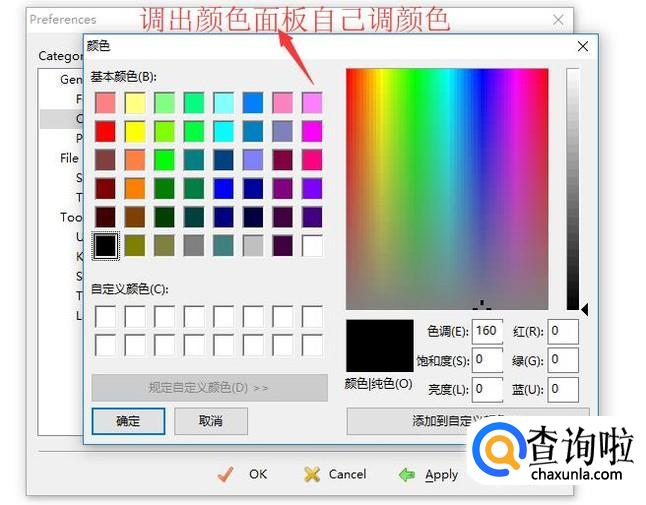
Task: Choose the white basic color swatch
Action: (x=312, y=245)
